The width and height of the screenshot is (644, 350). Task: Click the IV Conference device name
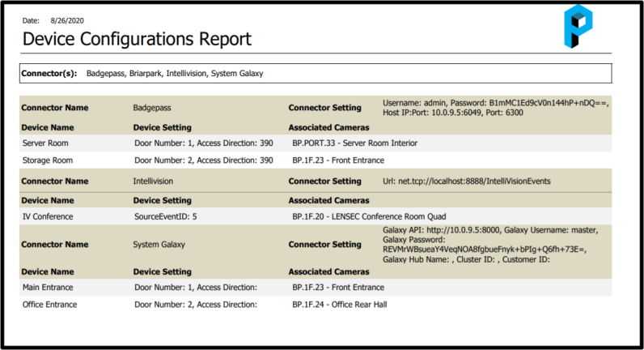tap(48, 216)
